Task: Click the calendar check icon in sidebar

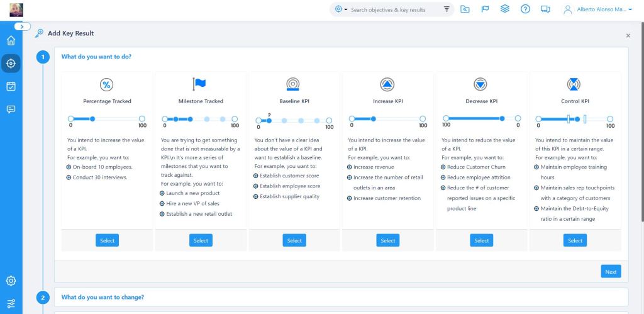Action: (11, 86)
